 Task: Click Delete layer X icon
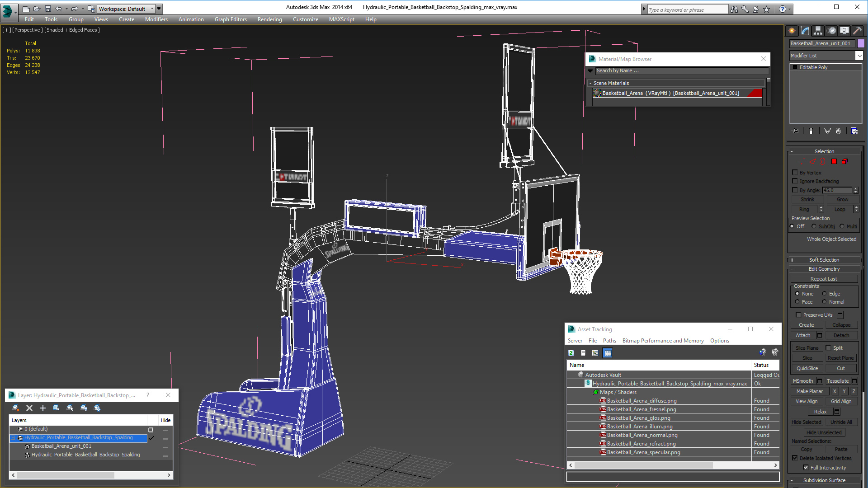click(29, 408)
